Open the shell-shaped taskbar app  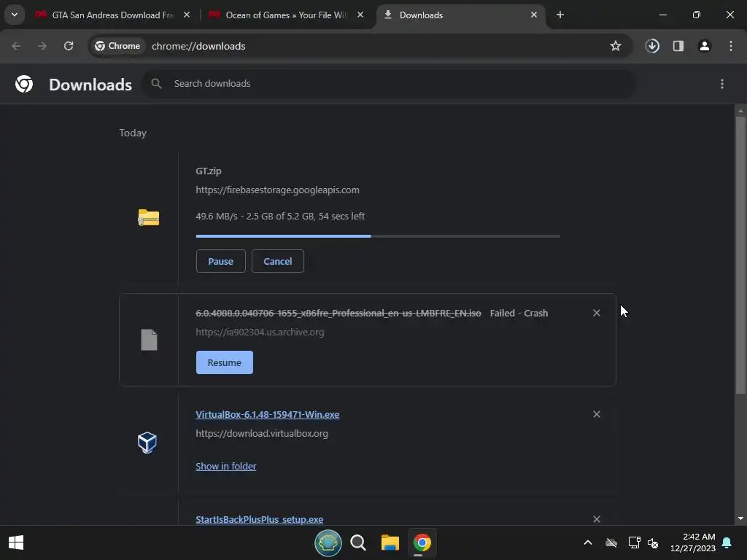(x=328, y=542)
